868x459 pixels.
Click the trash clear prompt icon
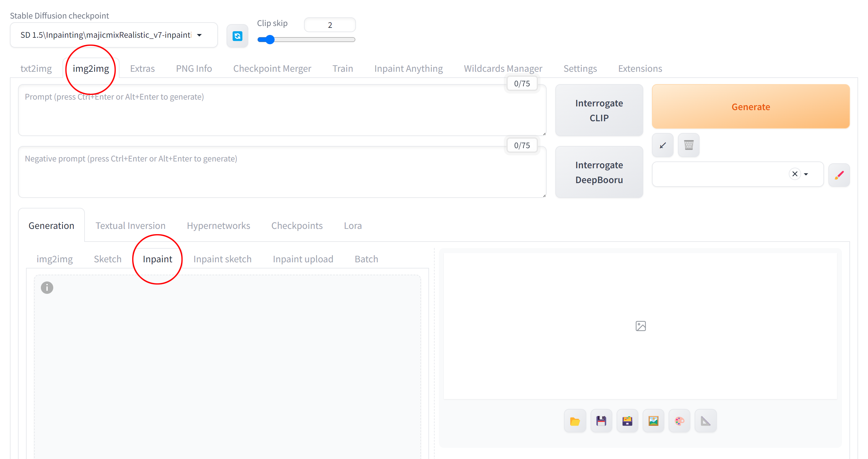(688, 145)
